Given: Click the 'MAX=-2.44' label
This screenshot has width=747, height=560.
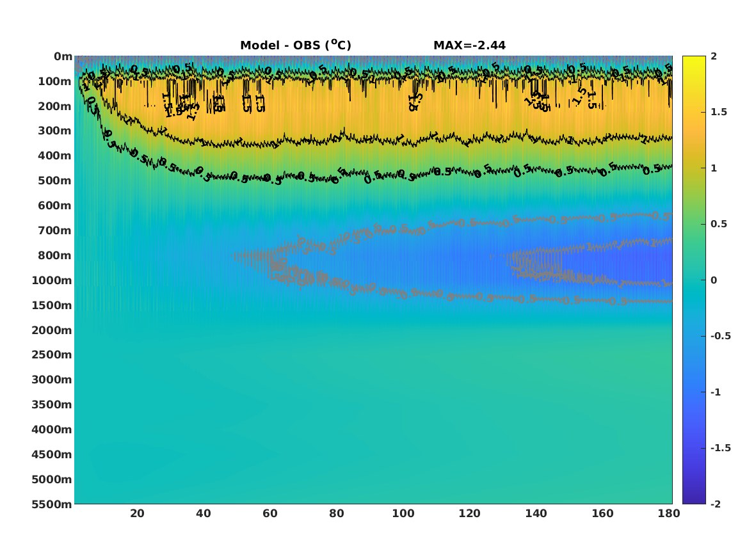Looking at the screenshot, I should coord(469,45).
